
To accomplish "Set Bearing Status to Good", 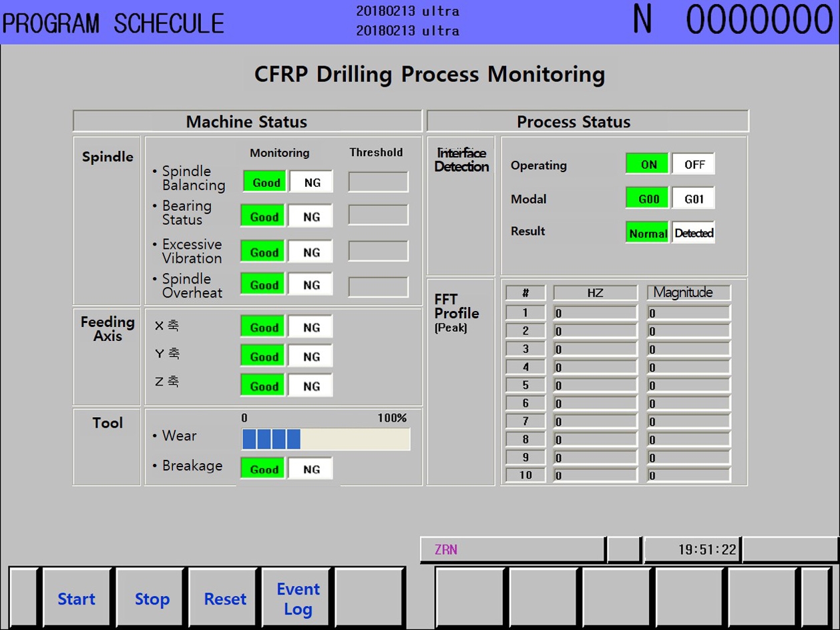I will (264, 217).
